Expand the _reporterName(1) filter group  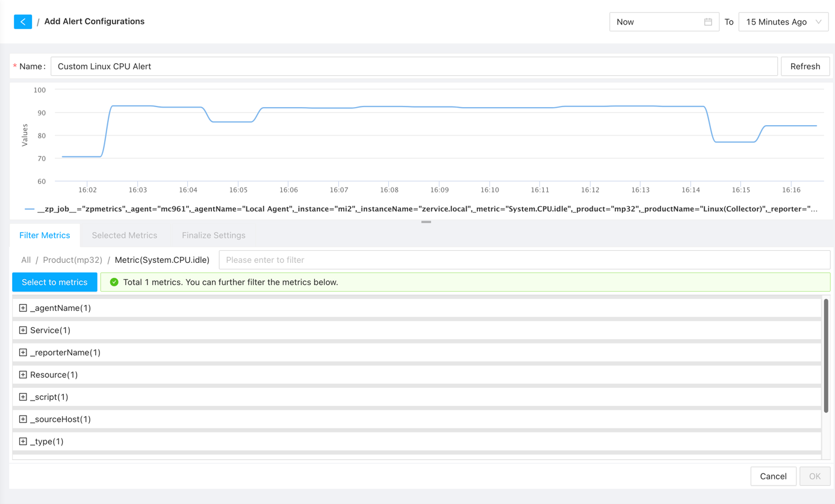[23, 352]
